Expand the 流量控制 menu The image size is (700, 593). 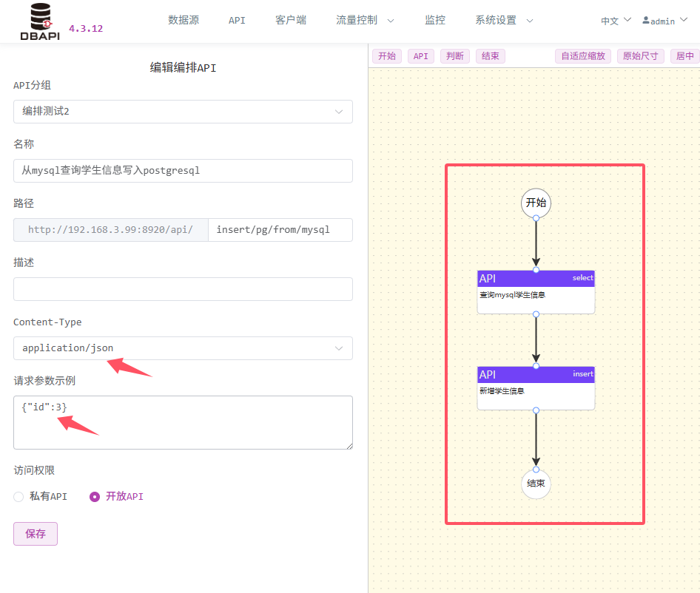pyautogui.click(x=365, y=21)
